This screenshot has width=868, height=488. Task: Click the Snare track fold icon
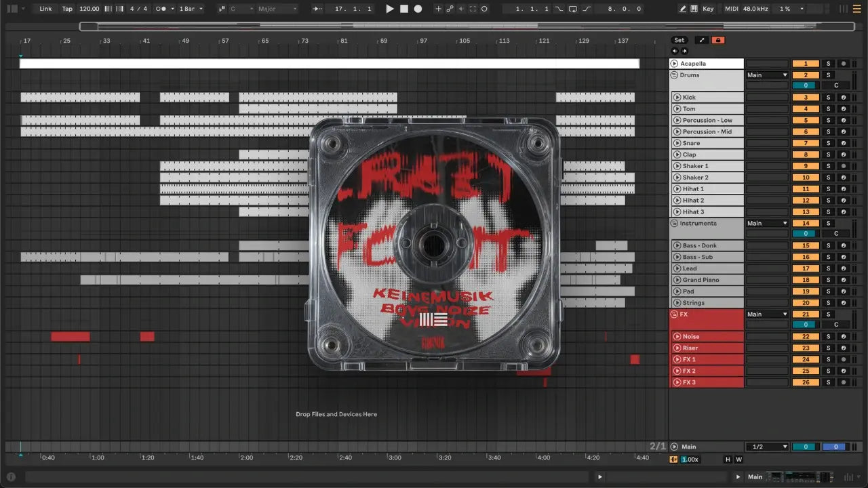click(677, 143)
